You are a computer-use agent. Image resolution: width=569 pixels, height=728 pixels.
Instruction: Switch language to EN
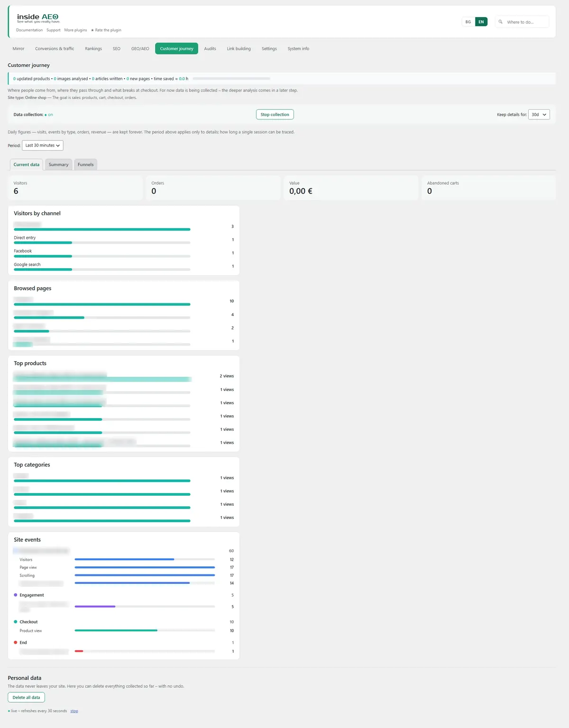pos(481,22)
